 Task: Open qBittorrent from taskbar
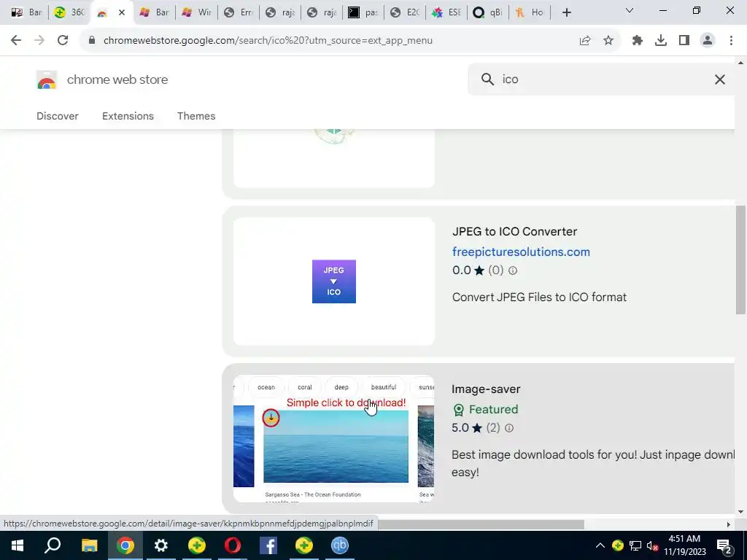pyautogui.click(x=340, y=545)
